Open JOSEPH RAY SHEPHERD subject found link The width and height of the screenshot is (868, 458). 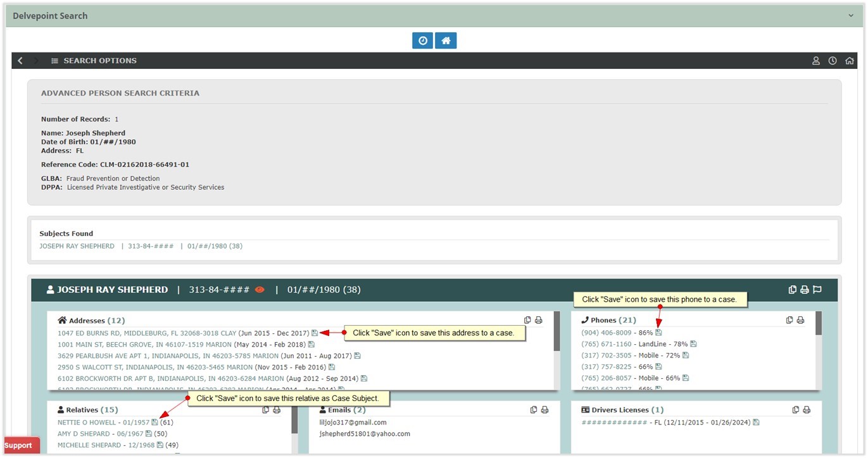[77, 246]
